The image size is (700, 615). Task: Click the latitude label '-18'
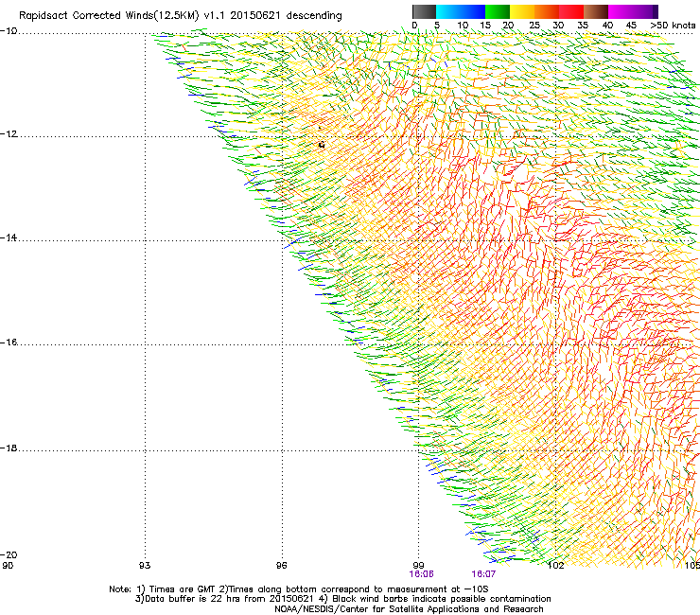[x=9, y=448]
